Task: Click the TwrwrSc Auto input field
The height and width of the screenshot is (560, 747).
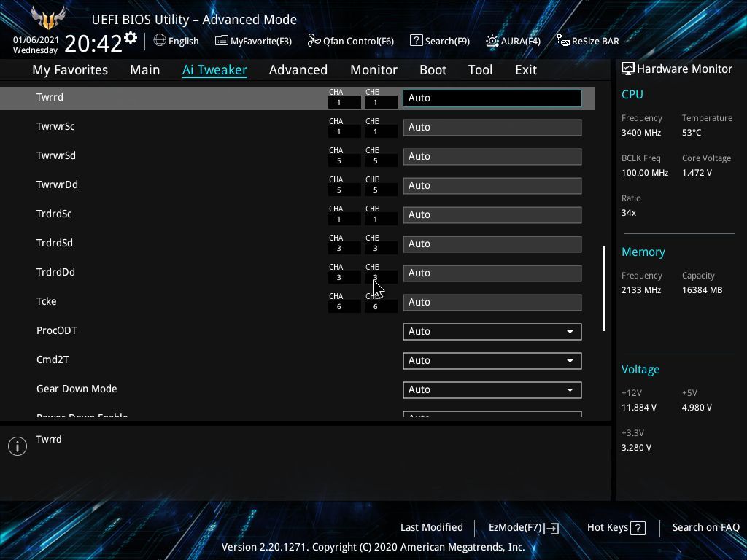Action: click(492, 127)
